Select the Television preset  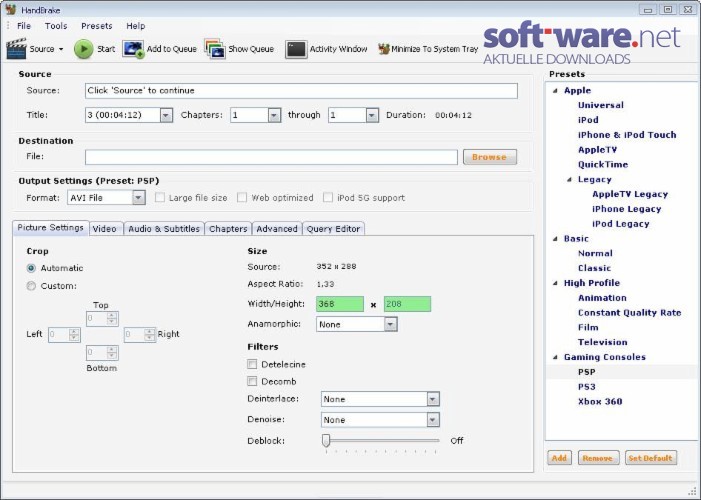[602, 342]
